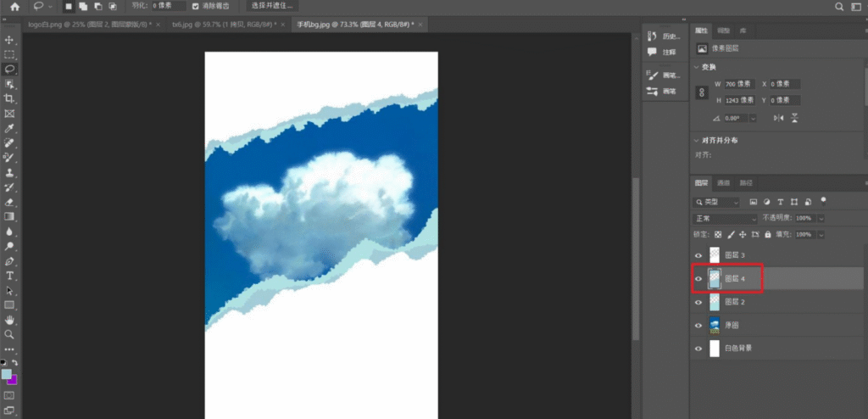Select the History Brush tool
868x419 pixels.
[9, 187]
